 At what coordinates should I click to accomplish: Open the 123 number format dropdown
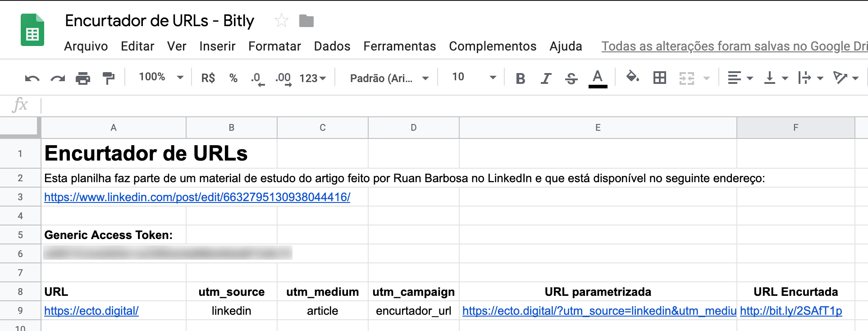pos(312,78)
